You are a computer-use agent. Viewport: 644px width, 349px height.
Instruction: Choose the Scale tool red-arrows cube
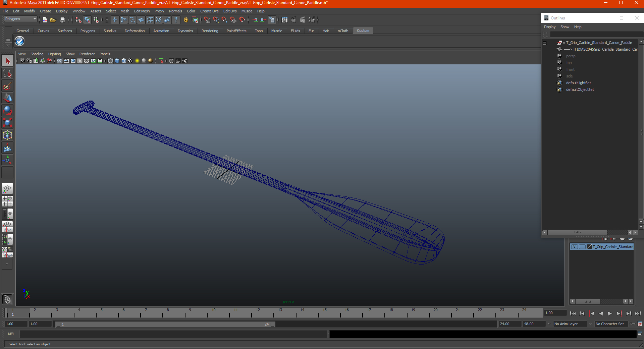[7, 123]
